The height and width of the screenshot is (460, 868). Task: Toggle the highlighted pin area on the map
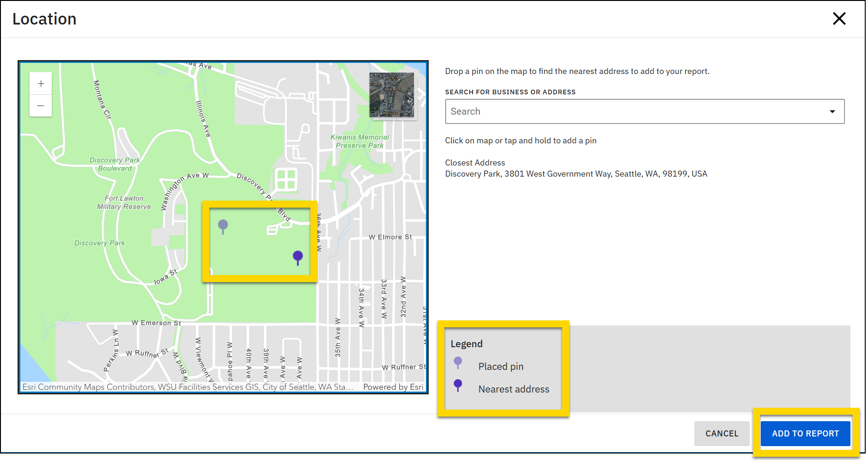pos(260,240)
